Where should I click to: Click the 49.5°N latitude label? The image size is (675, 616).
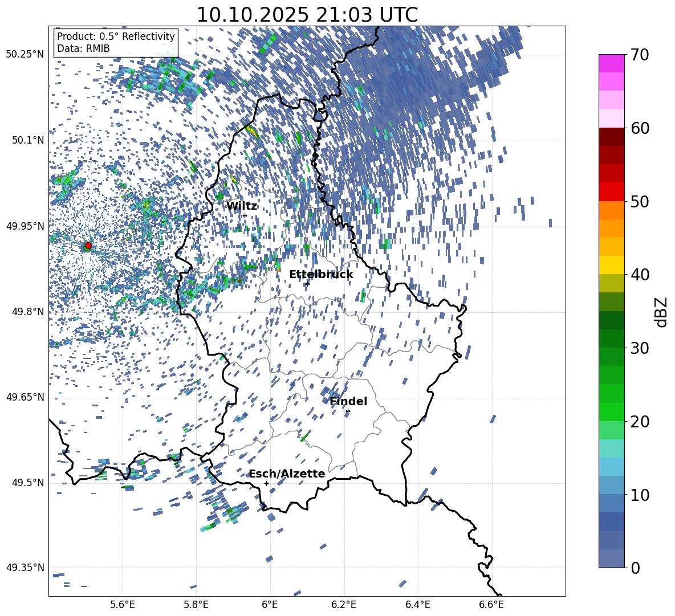click(29, 482)
